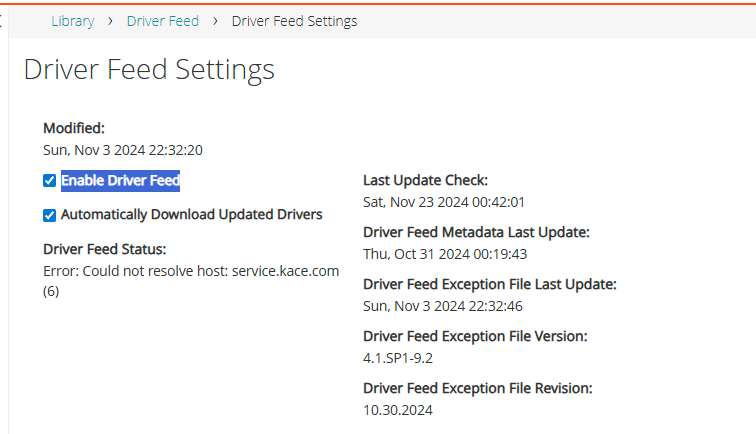Open the Library breadcrumb link

click(x=72, y=21)
